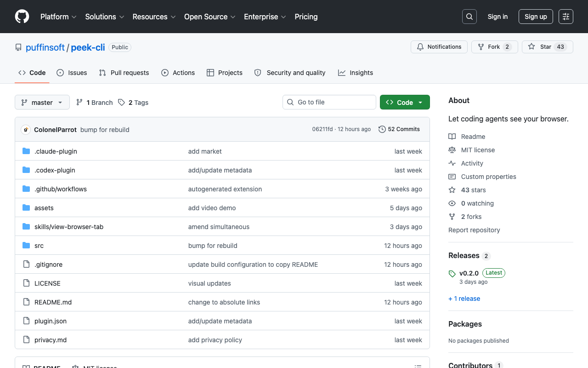Click the Go to file search field
This screenshot has width=588, height=368.
(x=329, y=102)
